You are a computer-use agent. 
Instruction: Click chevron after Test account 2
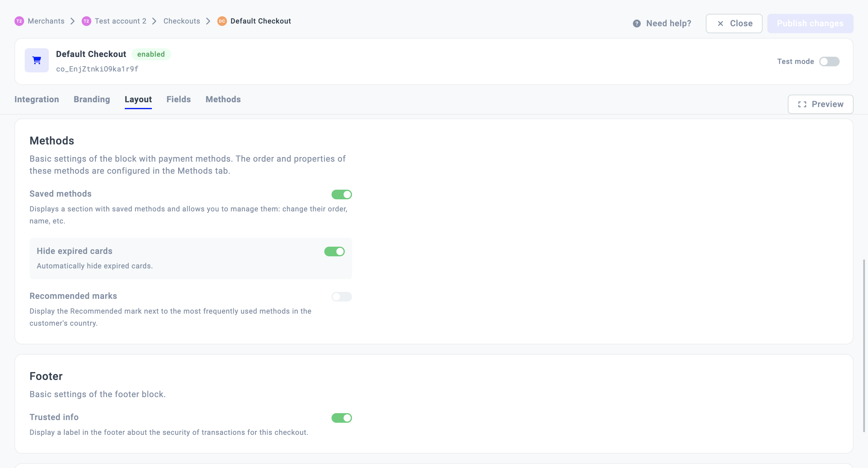pos(154,21)
